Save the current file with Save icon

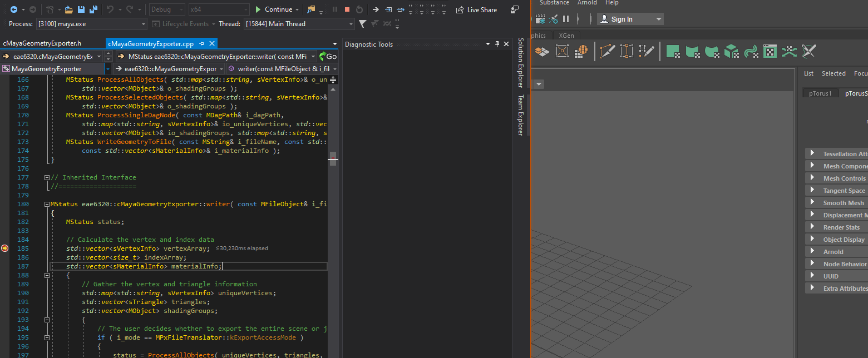(81, 9)
